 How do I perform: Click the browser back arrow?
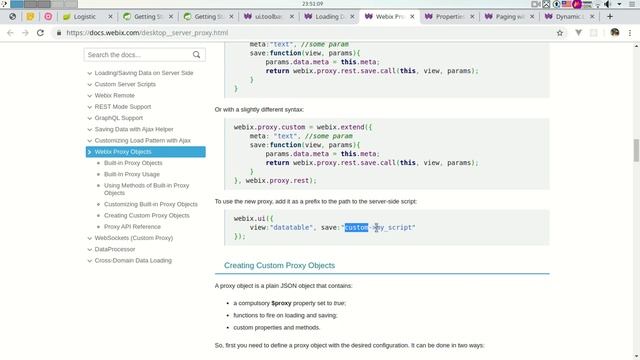click(10, 33)
